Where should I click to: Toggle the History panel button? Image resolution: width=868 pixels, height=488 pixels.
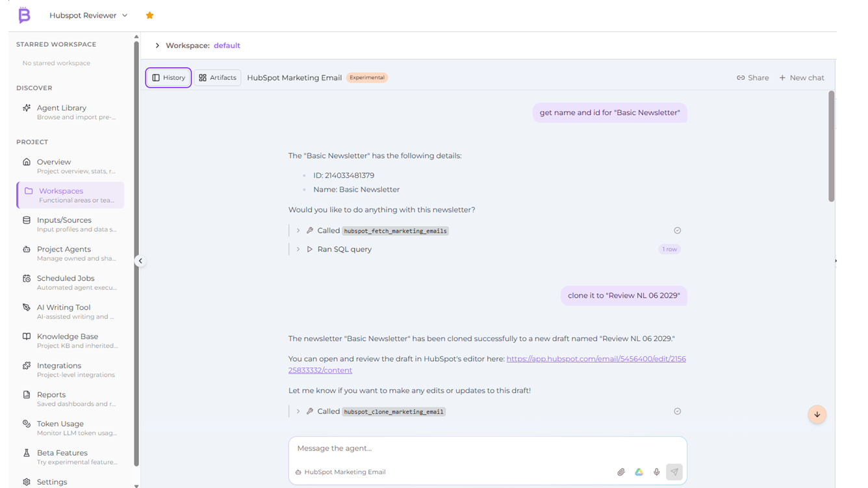pos(168,77)
